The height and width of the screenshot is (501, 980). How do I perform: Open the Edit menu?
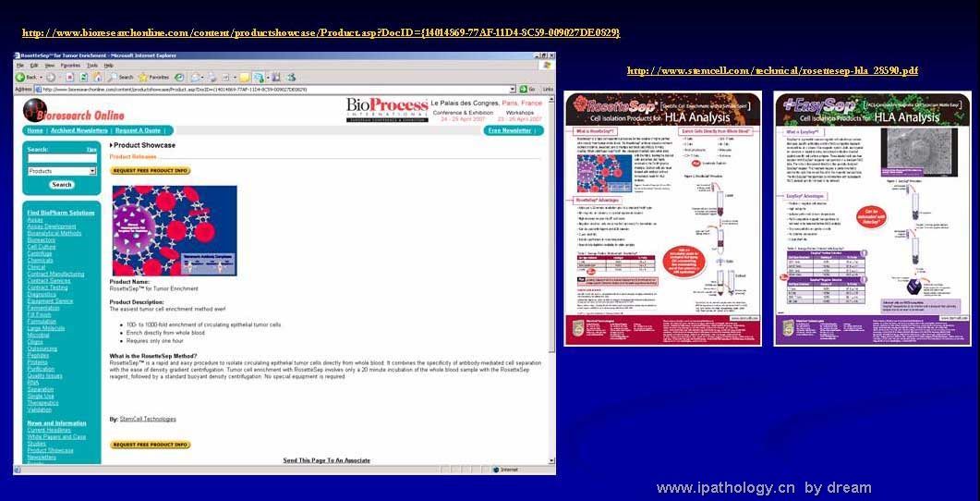(34, 66)
